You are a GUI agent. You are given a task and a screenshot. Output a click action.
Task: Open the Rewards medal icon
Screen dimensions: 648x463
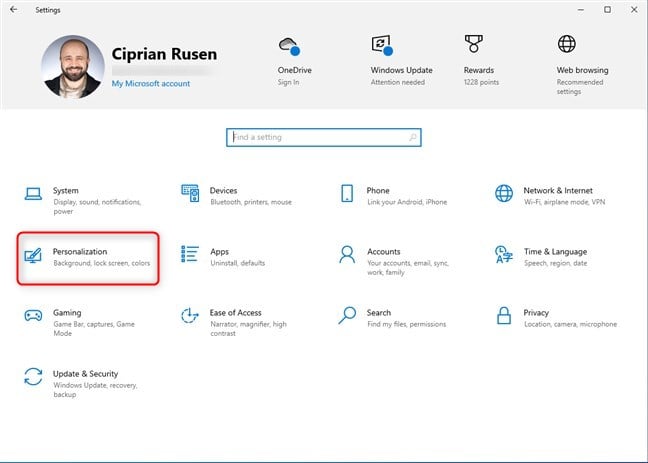click(474, 44)
